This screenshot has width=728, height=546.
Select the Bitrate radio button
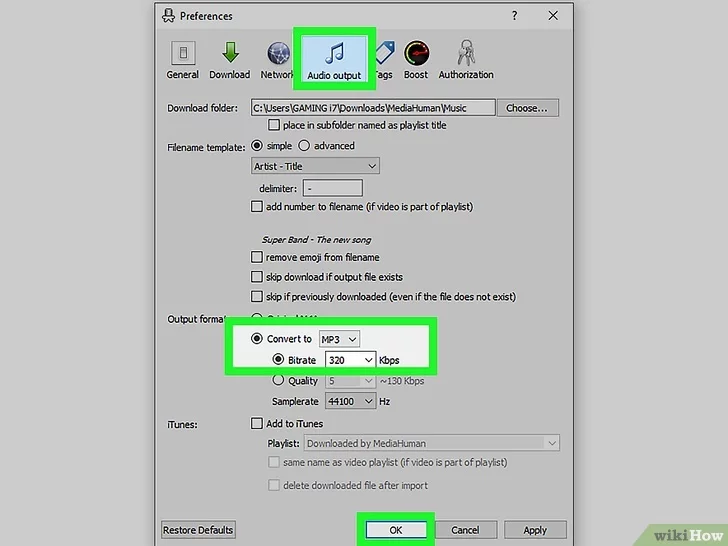[278, 359]
